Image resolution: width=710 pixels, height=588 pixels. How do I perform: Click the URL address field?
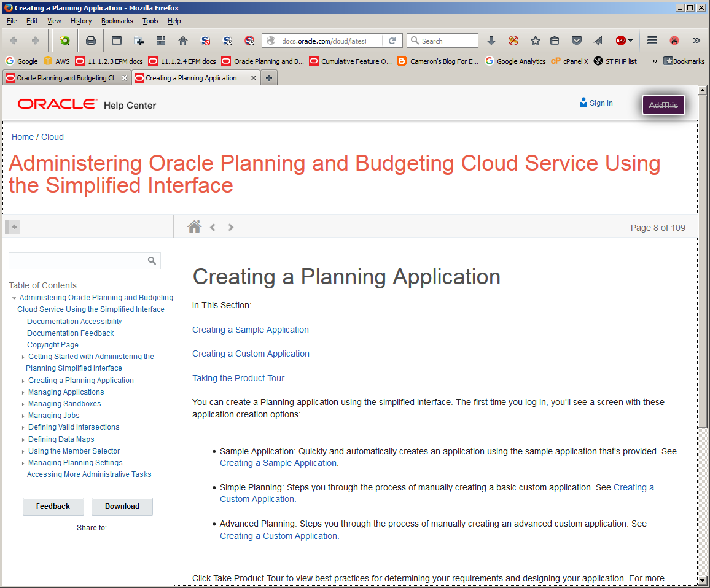click(x=330, y=41)
